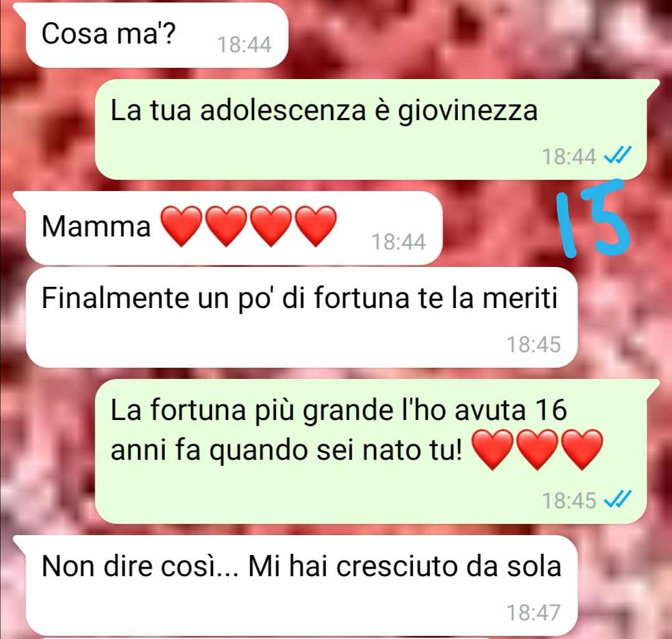Select the 'La fortuna più grande' message
This screenshot has width=672, height=639.
click(x=371, y=452)
